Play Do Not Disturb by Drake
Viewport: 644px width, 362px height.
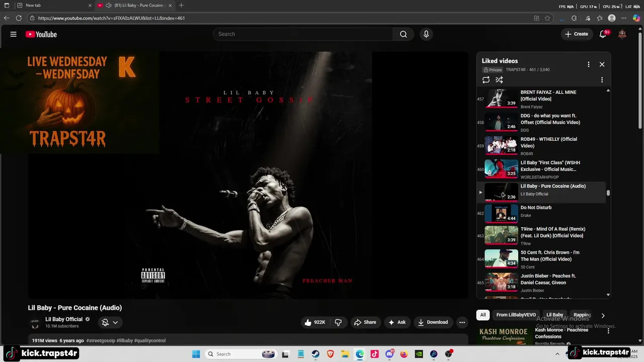541,213
